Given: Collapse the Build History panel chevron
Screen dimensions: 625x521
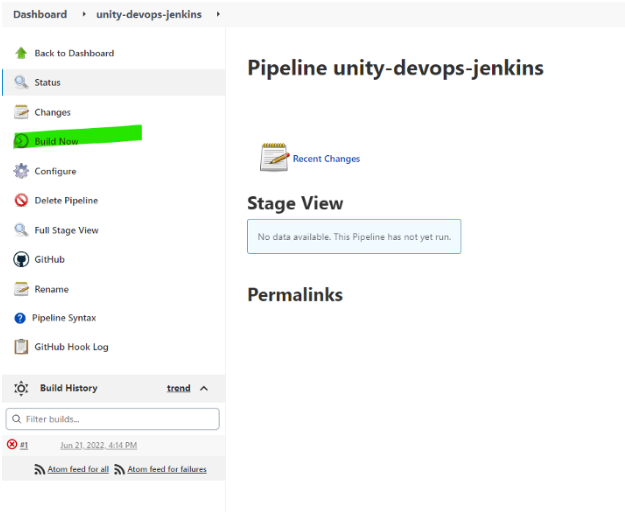Looking at the screenshot, I should coord(204,388).
